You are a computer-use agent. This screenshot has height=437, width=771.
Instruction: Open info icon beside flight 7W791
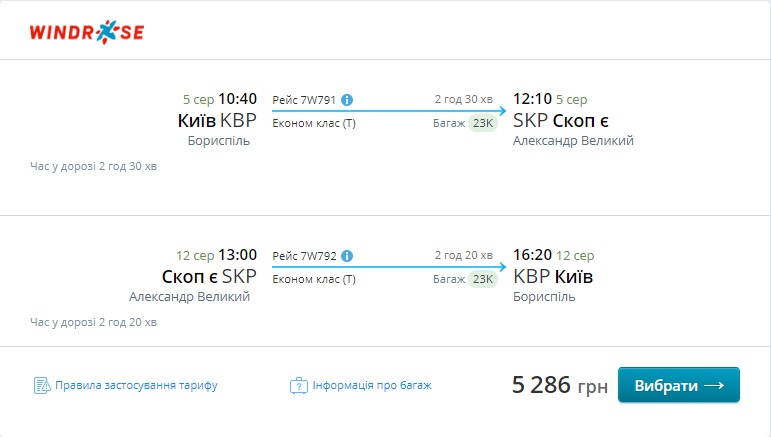(x=347, y=100)
